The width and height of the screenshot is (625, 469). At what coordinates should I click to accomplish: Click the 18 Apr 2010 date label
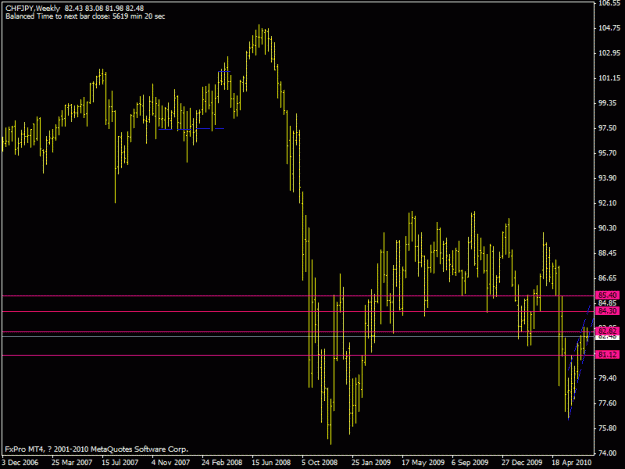click(x=571, y=462)
